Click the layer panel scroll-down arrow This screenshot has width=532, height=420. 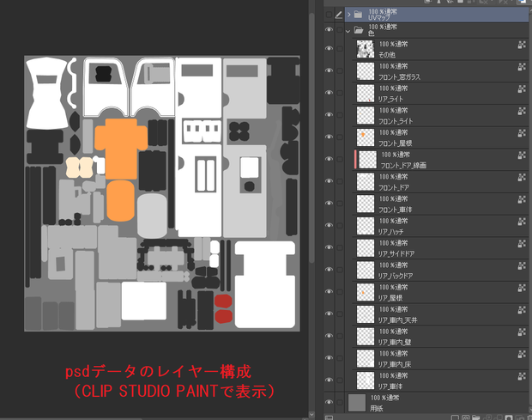tap(311, 415)
